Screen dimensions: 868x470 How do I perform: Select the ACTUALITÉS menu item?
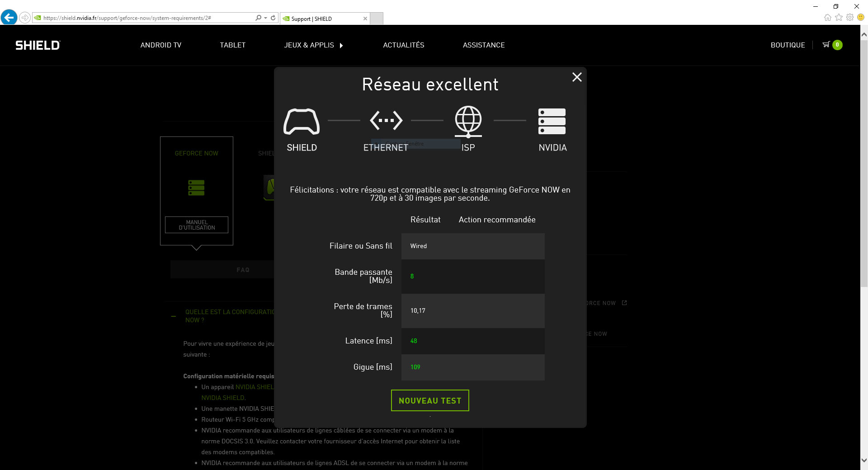[x=404, y=45]
